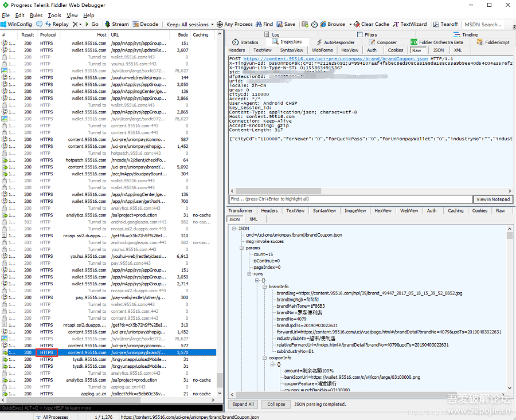Screen dimensions: 516x420
Task: Click All Processes in status bar
Action: tap(53, 417)
